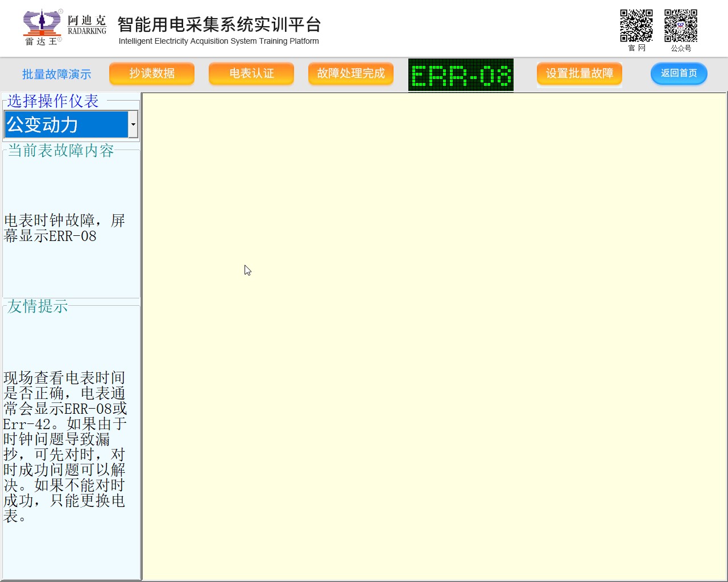Click the 选择操作仪表 group heading
The image size is (728, 582).
point(53,101)
